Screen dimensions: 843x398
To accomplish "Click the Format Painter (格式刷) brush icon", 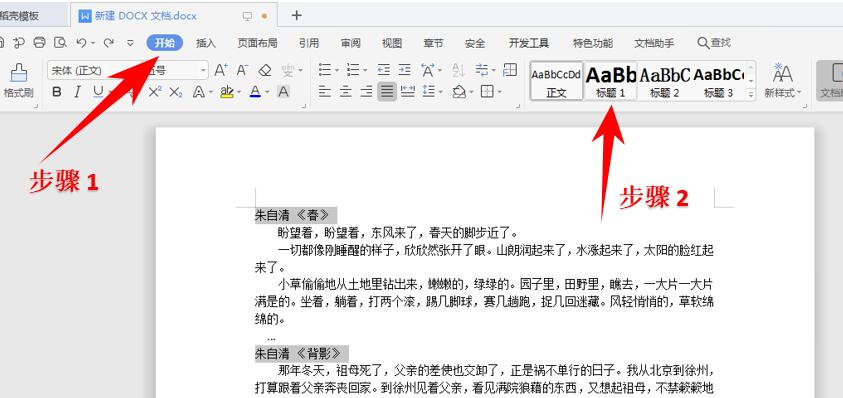I will click(x=19, y=73).
